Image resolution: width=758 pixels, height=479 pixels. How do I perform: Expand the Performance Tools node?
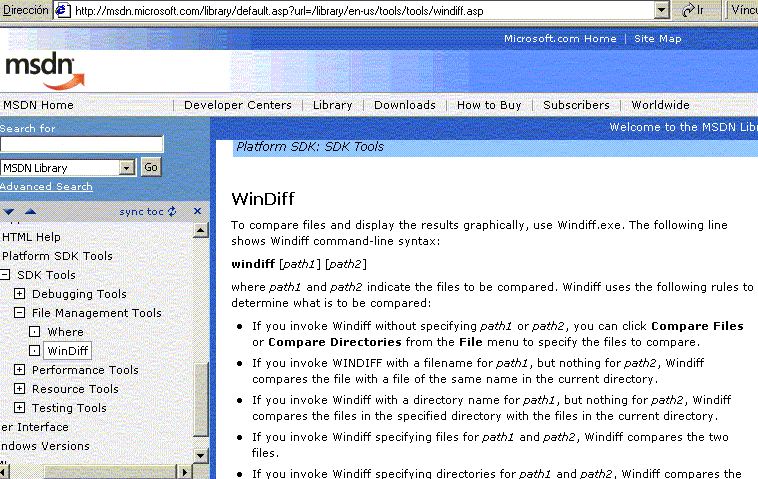(x=19, y=370)
